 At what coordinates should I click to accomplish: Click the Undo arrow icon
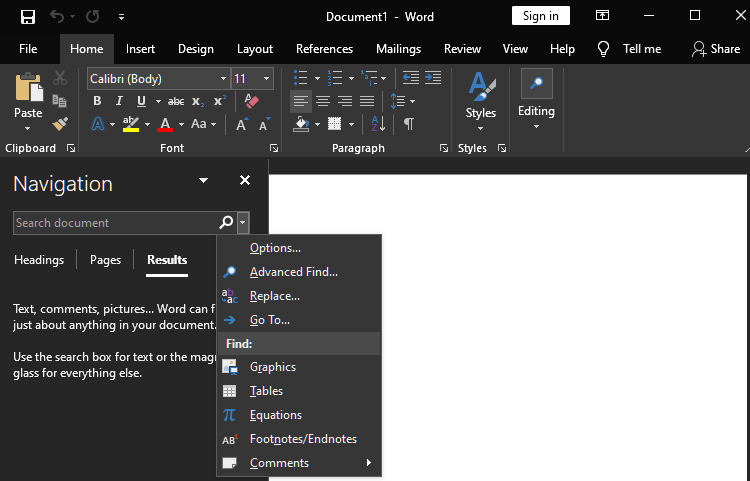57,17
